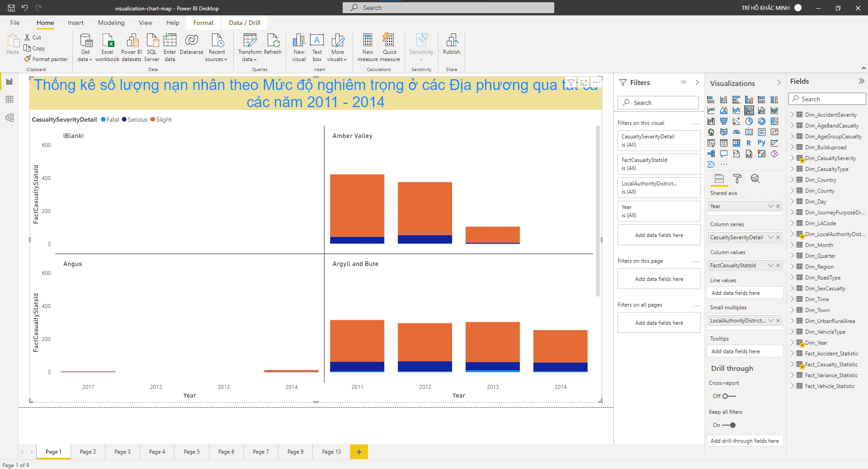Remove Year field from Shared axis
868x469 pixels.
click(x=778, y=206)
